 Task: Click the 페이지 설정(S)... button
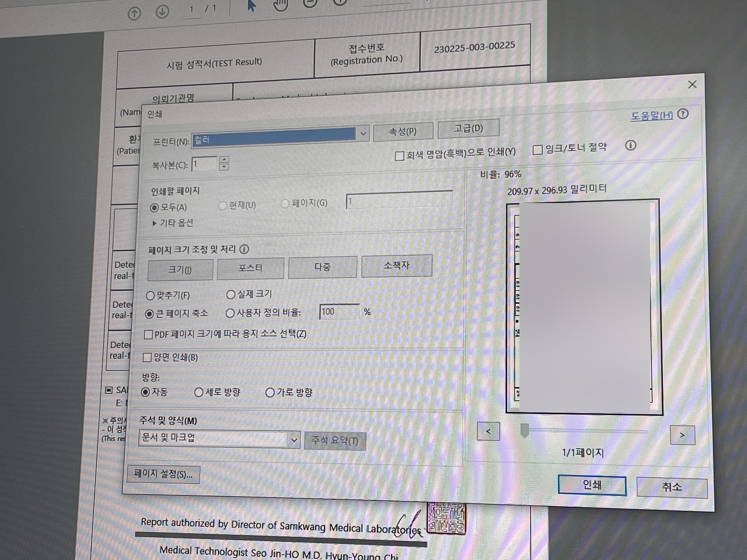163,474
